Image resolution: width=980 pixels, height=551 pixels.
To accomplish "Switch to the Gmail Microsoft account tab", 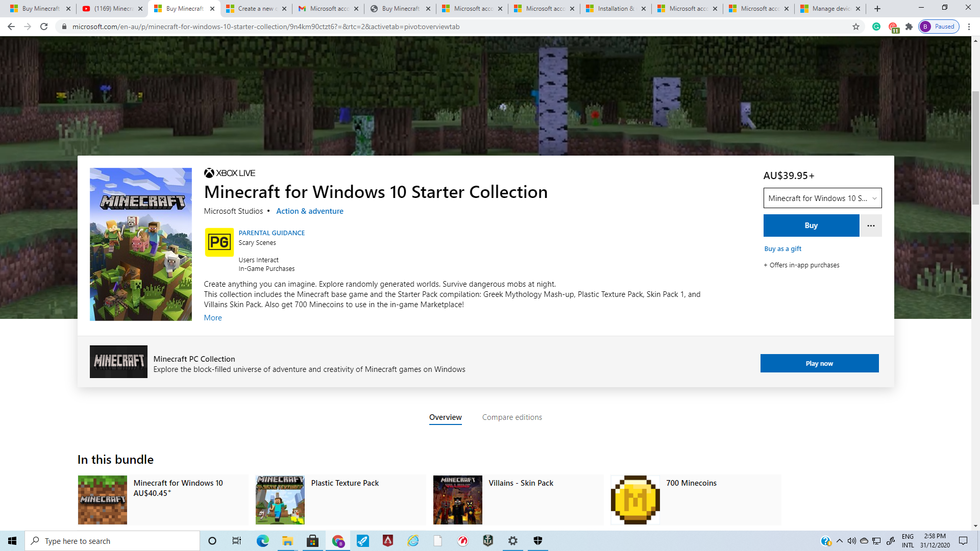I will point(328,9).
